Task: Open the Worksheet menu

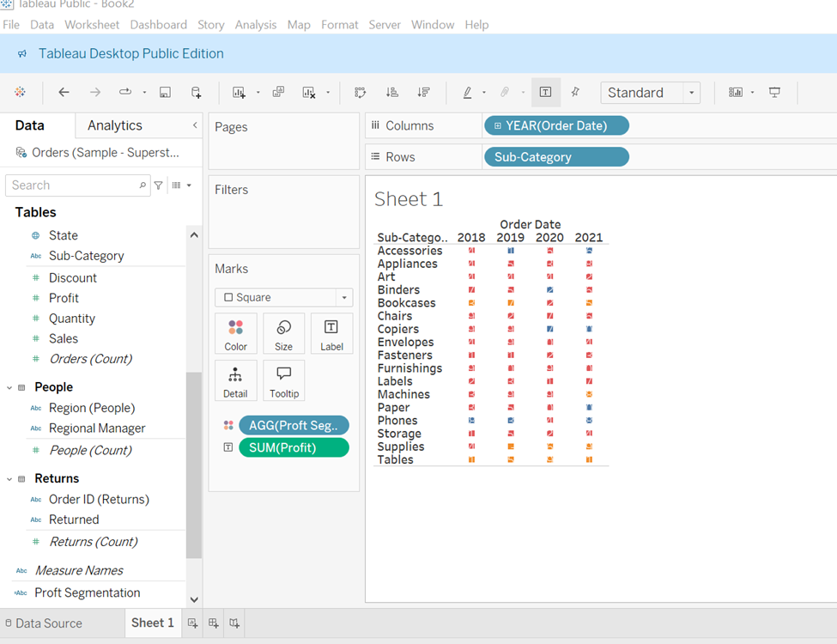Action: coord(92,25)
